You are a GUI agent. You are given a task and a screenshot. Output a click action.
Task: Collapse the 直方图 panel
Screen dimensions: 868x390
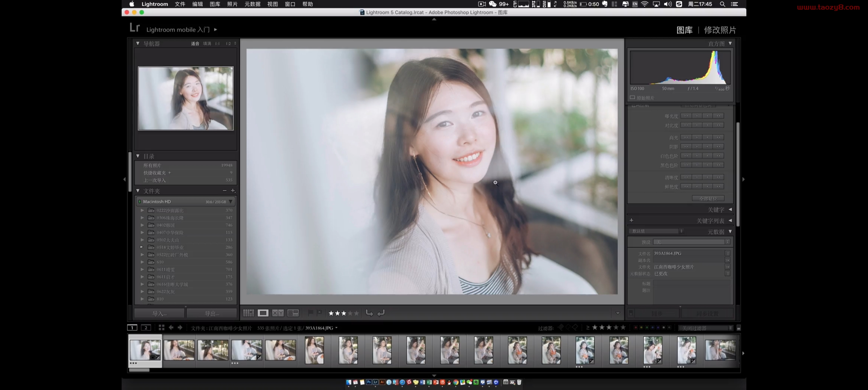point(730,43)
